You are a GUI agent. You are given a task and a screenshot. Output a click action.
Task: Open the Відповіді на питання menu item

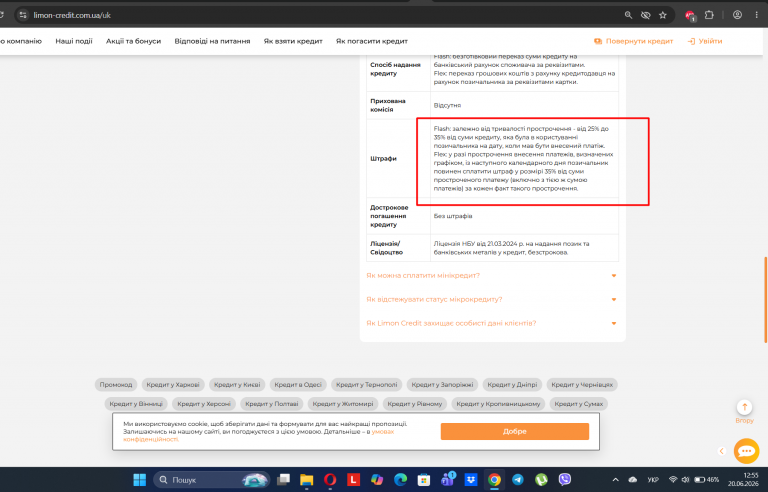point(212,41)
